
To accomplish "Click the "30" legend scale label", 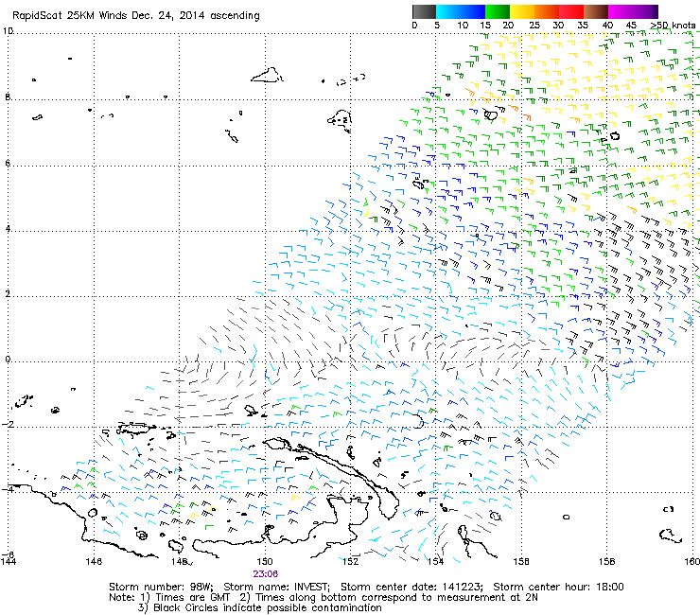I will 558,26.
